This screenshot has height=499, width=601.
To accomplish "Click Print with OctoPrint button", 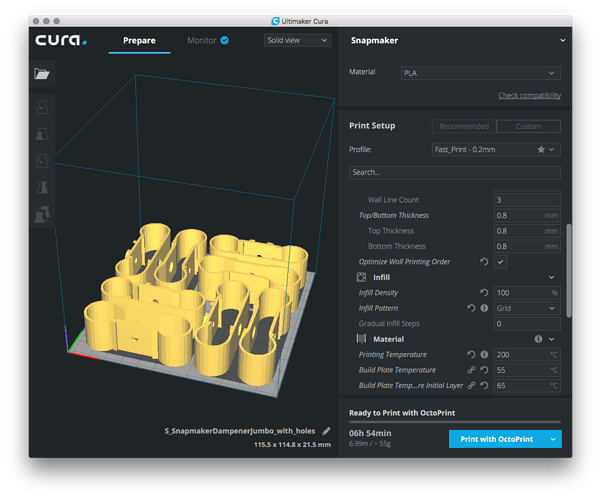I will tap(497, 439).
